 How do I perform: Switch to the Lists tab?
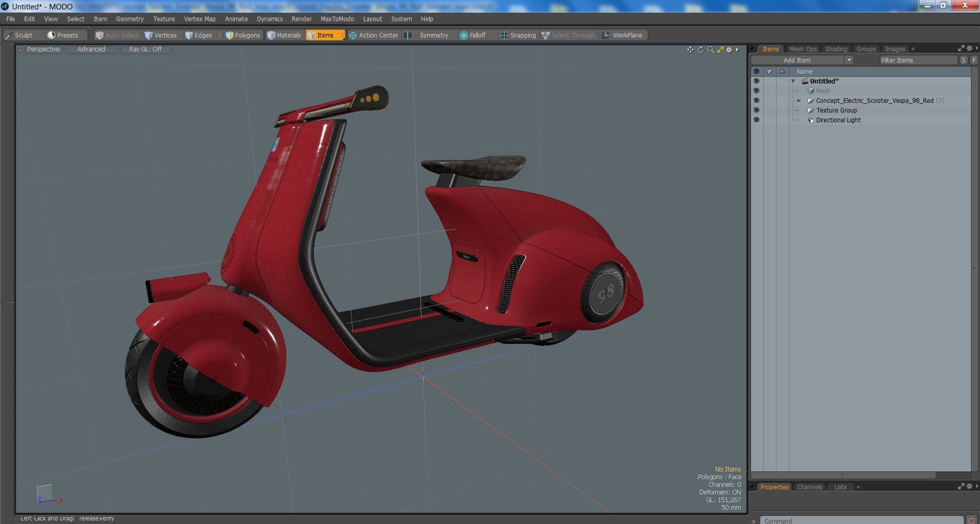tap(840, 487)
